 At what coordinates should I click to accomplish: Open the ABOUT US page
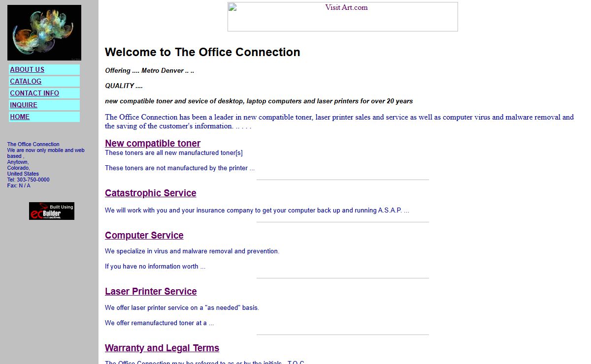(x=27, y=70)
